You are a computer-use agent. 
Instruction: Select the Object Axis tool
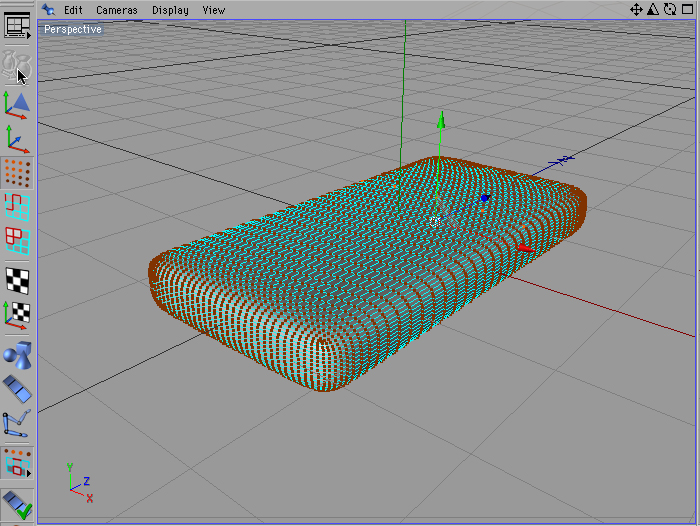pyautogui.click(x=17, y=139)
